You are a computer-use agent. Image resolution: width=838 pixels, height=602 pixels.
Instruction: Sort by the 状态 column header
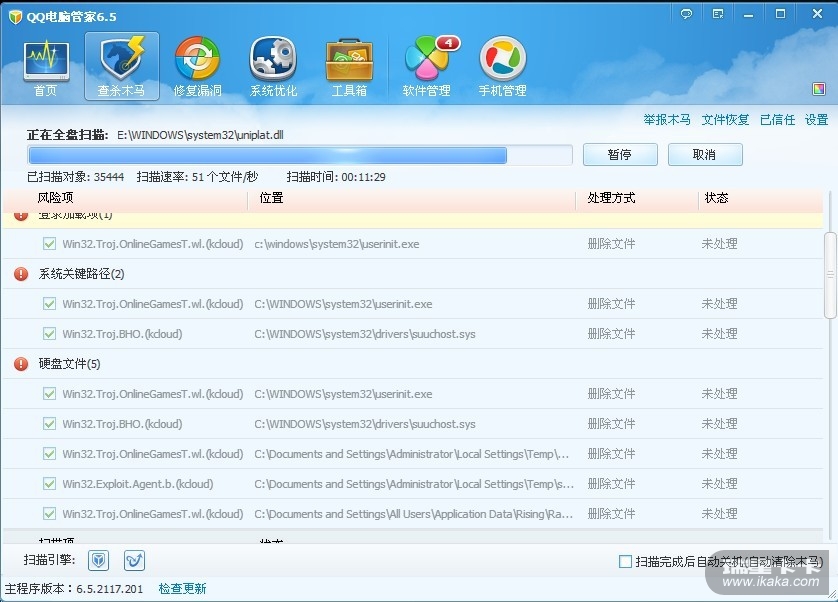pos(716,198)
